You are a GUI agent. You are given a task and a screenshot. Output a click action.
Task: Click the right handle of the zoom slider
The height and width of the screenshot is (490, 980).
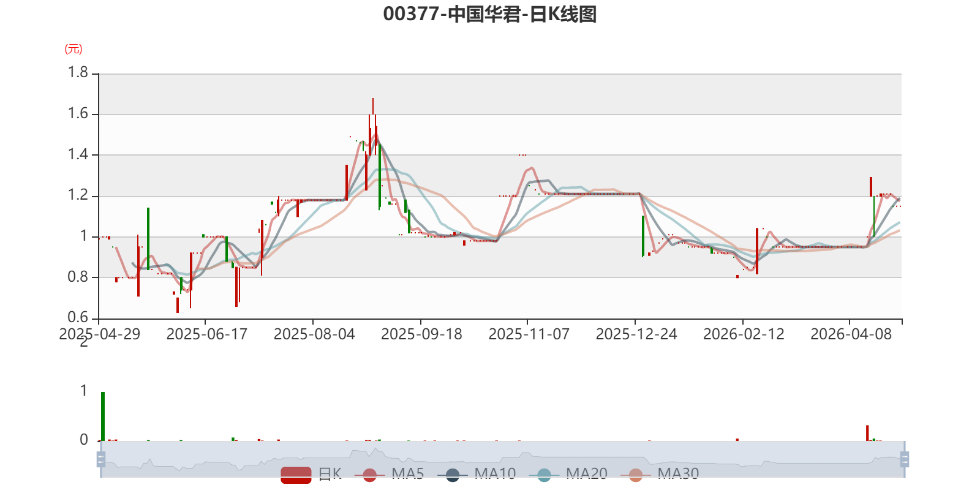[905, 459]
